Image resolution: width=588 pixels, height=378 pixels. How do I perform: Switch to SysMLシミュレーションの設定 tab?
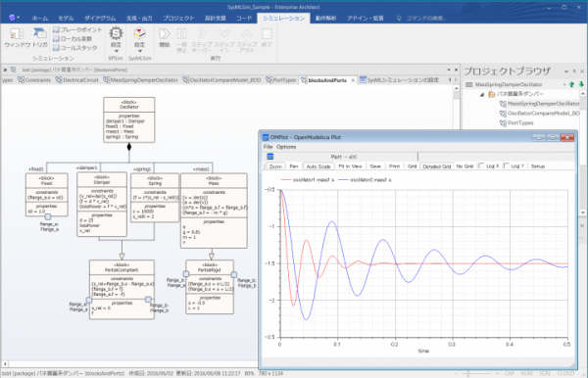[x=400, y=80]
